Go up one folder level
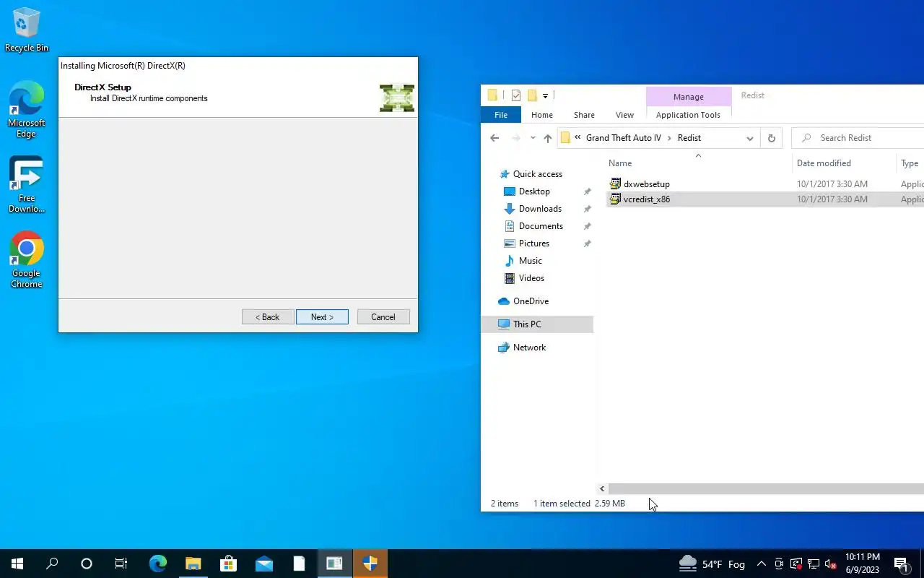The height and width of the screenshot is (578, 924). coord(547,138)
